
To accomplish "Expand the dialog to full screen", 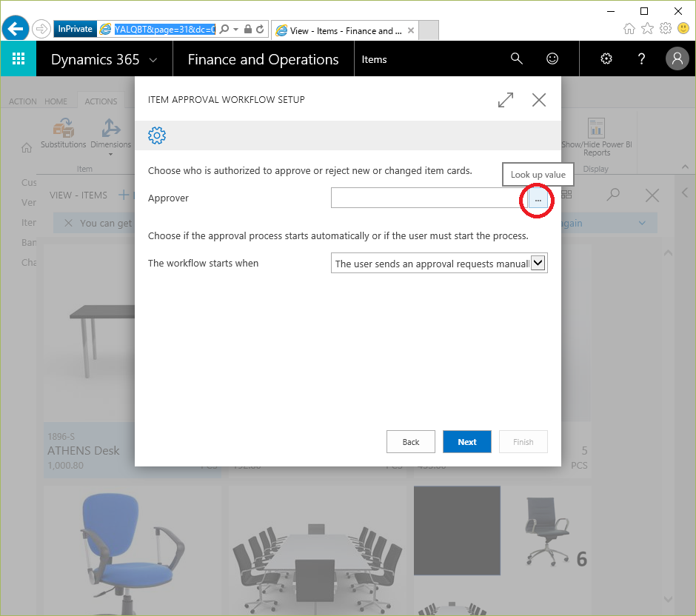I will pyautogui.click(x=506, y=100).
